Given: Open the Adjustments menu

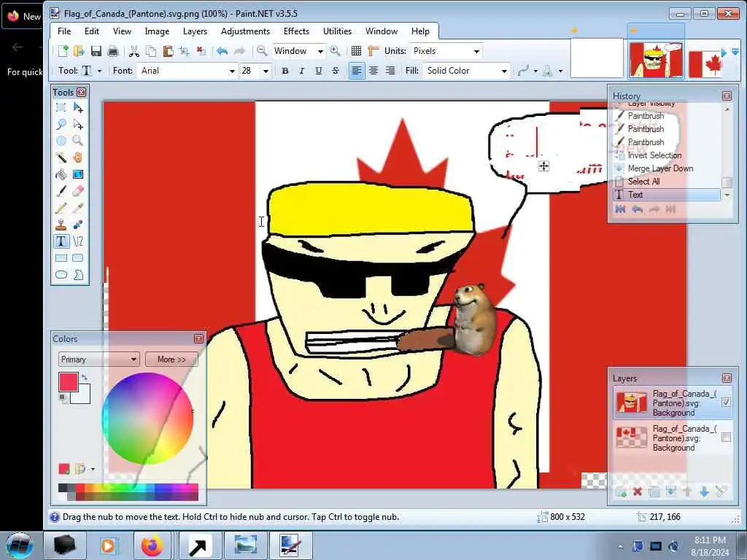Looking at the screenshot, I should click(245, 31).
